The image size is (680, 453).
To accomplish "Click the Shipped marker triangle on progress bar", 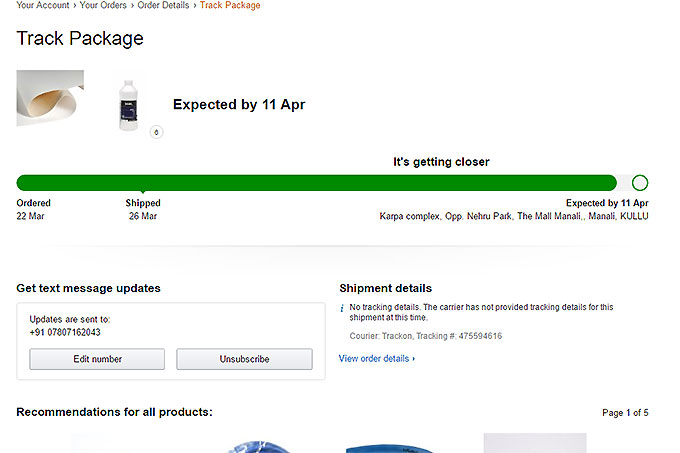I will point(143,191).
